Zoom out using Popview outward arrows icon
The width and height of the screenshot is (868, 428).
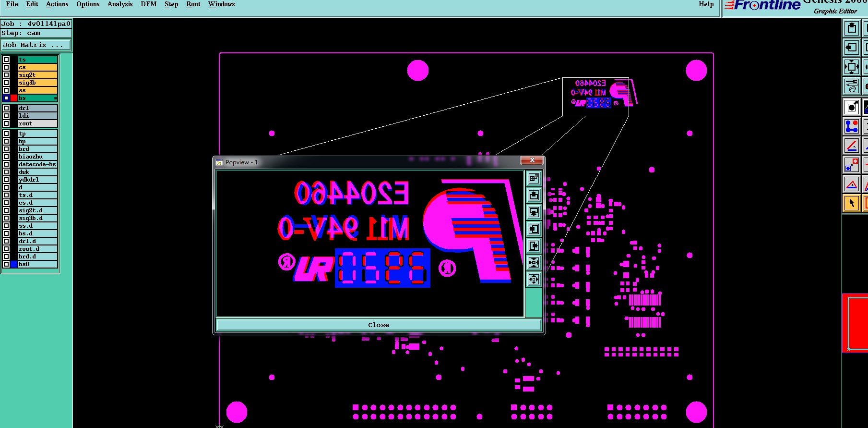(x=534, y=279)
